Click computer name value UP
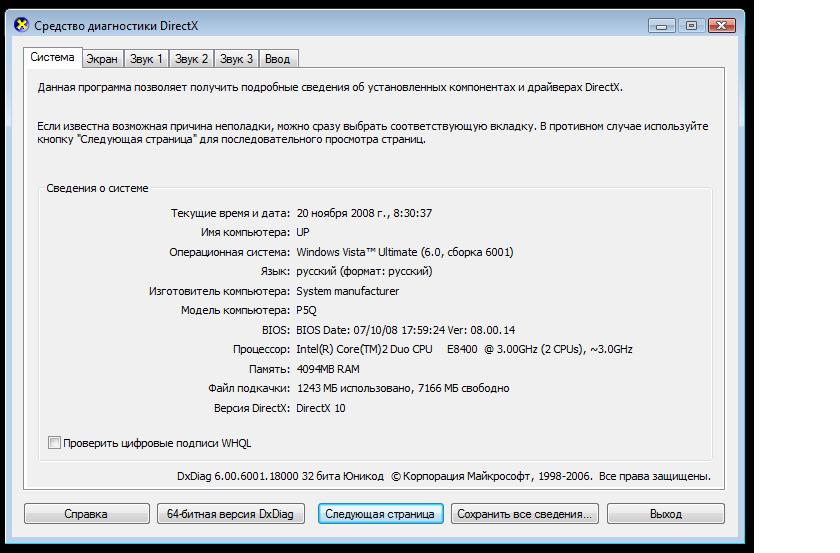Image resolution: width=840 pixels, height=553 pixels. pyautogui.click(x=303, y=233)
